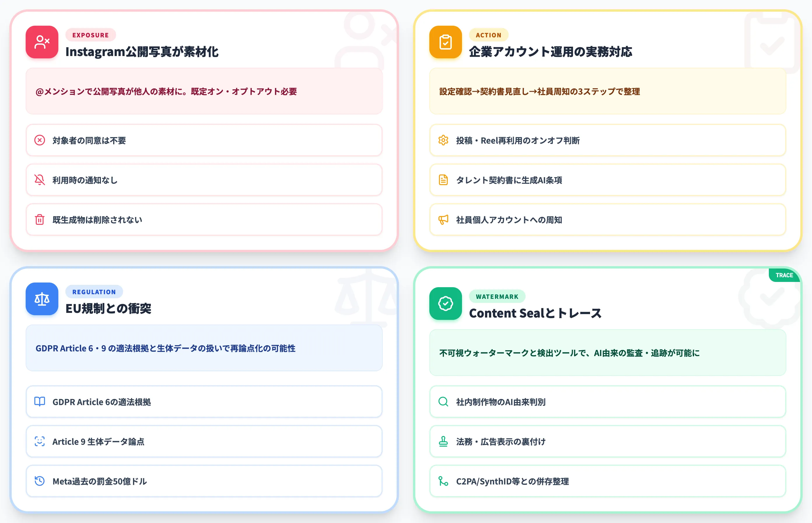Click the blue scales icon beside EU規制との衝突
Image resolution: width=812 pixels, height=523 pixels.
click(42, 299)
